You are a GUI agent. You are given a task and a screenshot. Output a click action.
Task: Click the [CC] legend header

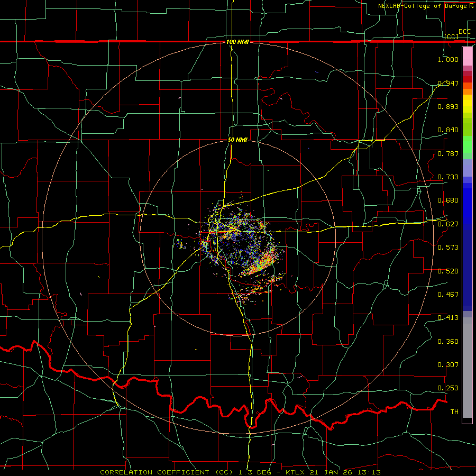coord(451,36)
